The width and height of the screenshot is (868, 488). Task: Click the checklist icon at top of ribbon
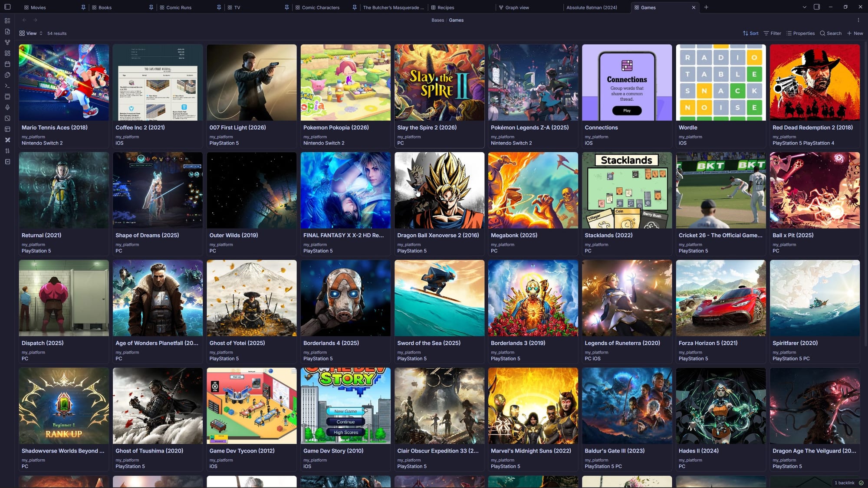(7, 21)
